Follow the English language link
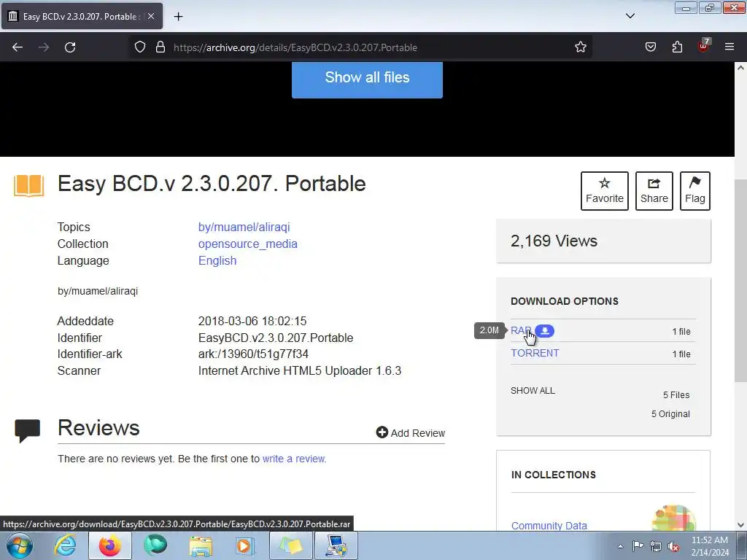The image size is (747, 560). [217, 260]
